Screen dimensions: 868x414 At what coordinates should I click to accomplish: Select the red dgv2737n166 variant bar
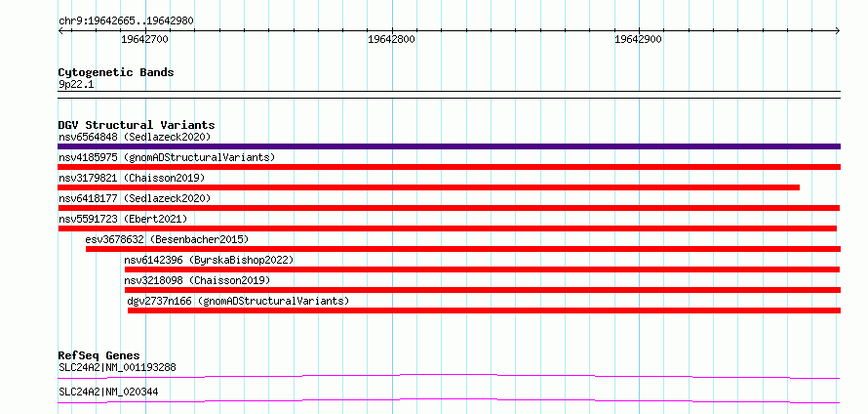(485, 310)
